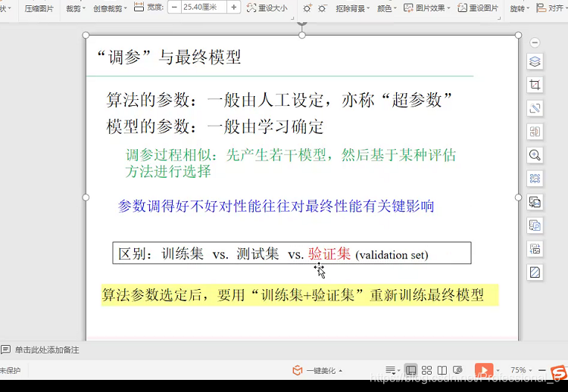
Task: Open the Creative Crop (创意裁剪) dropdown
Action: point(110,8)
